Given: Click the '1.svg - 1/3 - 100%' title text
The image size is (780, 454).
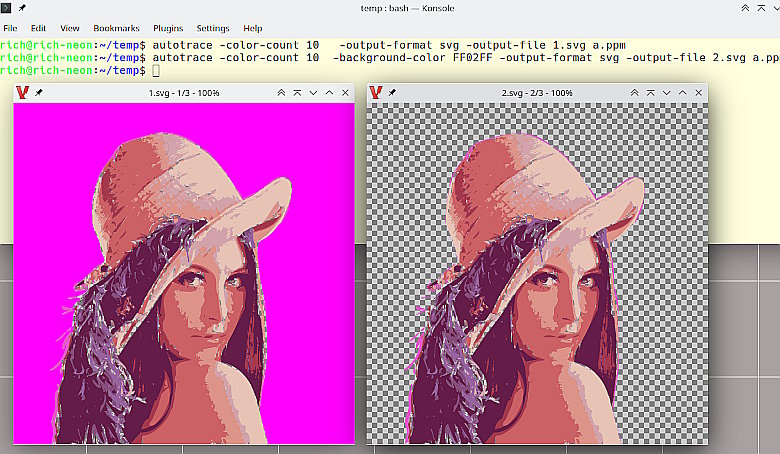Looking at the screenshot, I should click(x=184, y=93).
